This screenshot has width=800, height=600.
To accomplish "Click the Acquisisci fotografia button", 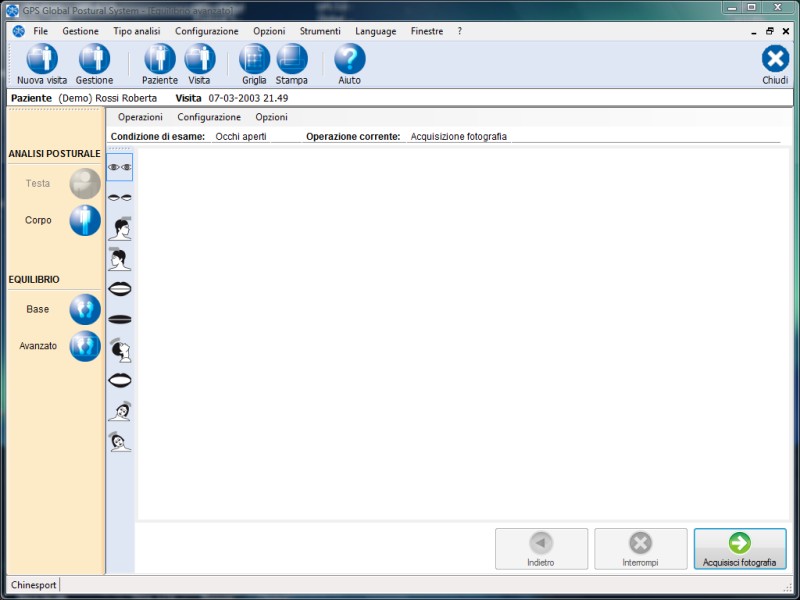I will click(739, 549).
